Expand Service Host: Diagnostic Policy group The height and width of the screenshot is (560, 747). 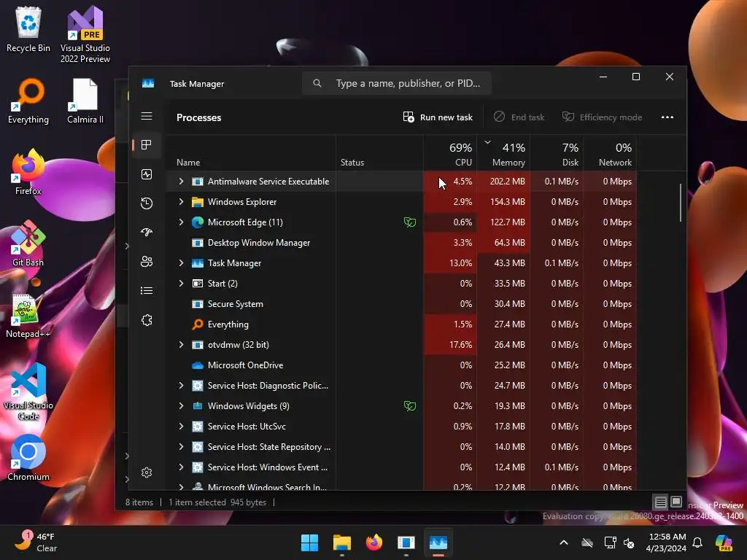point(181,386)
